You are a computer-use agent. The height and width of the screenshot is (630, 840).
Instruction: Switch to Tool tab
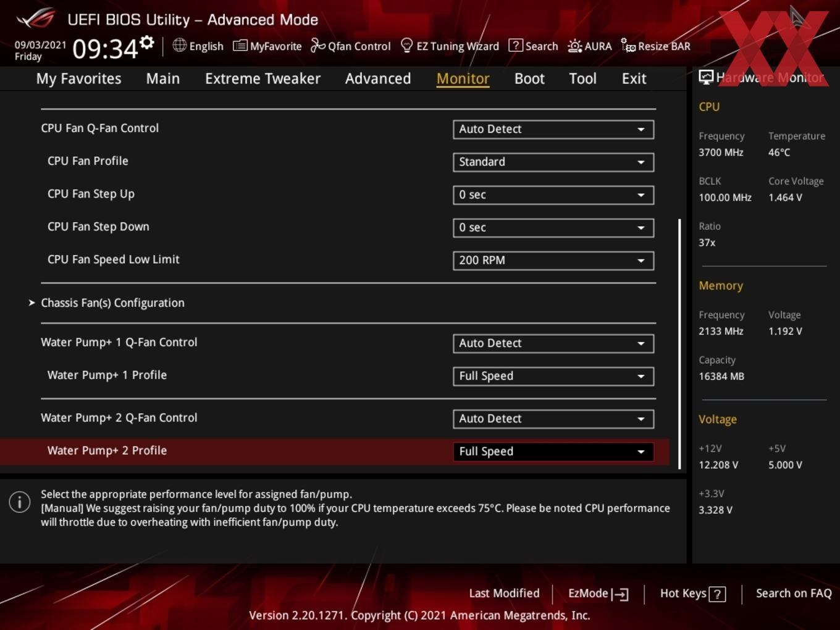(583, 78)
